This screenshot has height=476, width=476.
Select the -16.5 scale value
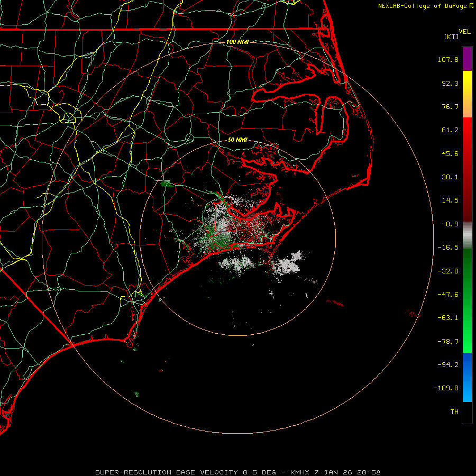(448, 248)
